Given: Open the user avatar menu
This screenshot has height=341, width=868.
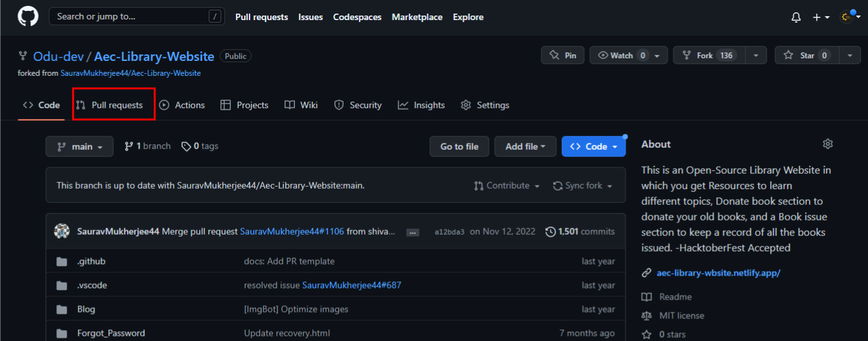Looking at the screenshot, I should pos(849,18).
